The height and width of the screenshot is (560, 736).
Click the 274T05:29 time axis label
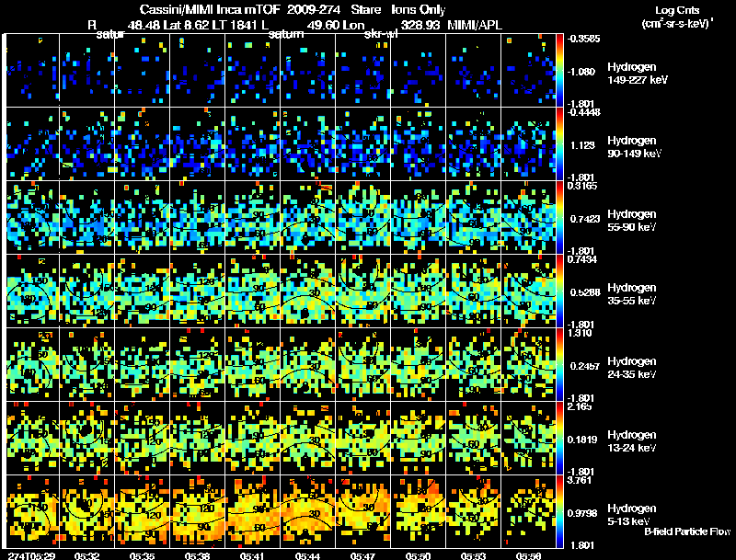[31, 555]
